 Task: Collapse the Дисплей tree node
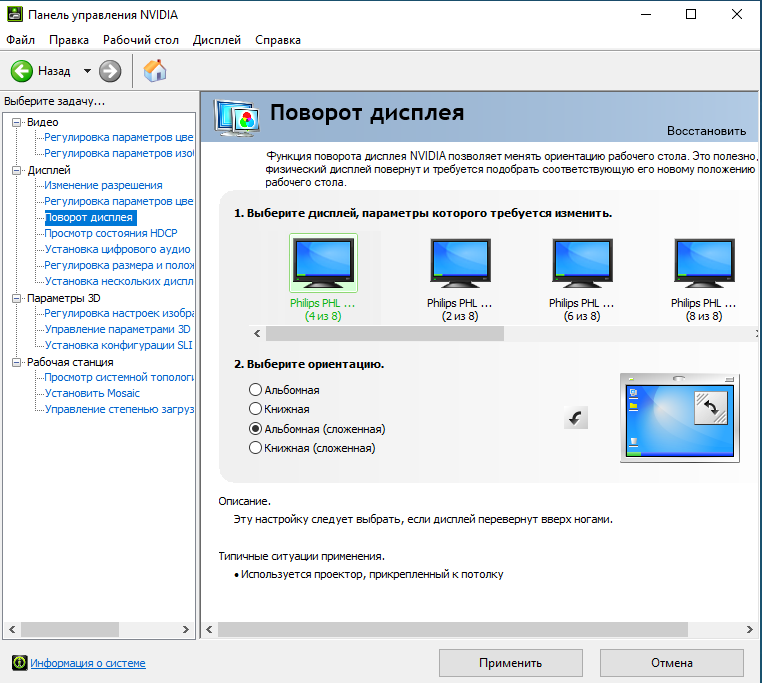coord(17,170)
